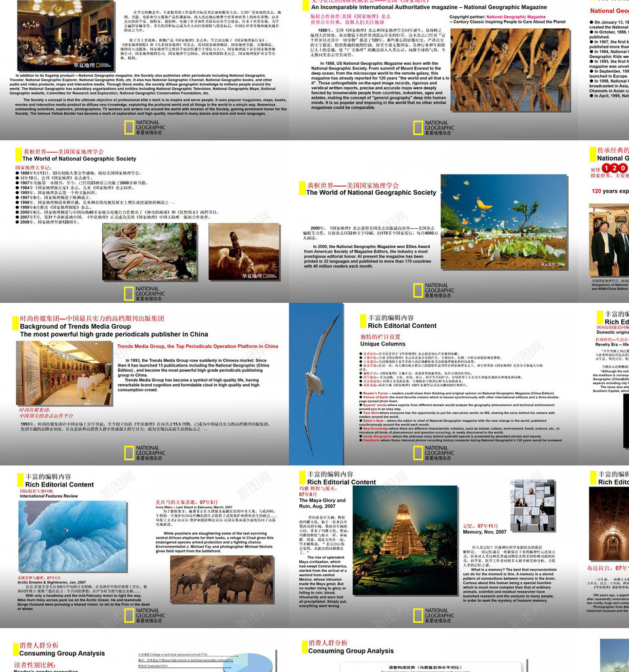Select the illuminated Maya pyramid photo
629x672 pixels.
click(405, 540)
